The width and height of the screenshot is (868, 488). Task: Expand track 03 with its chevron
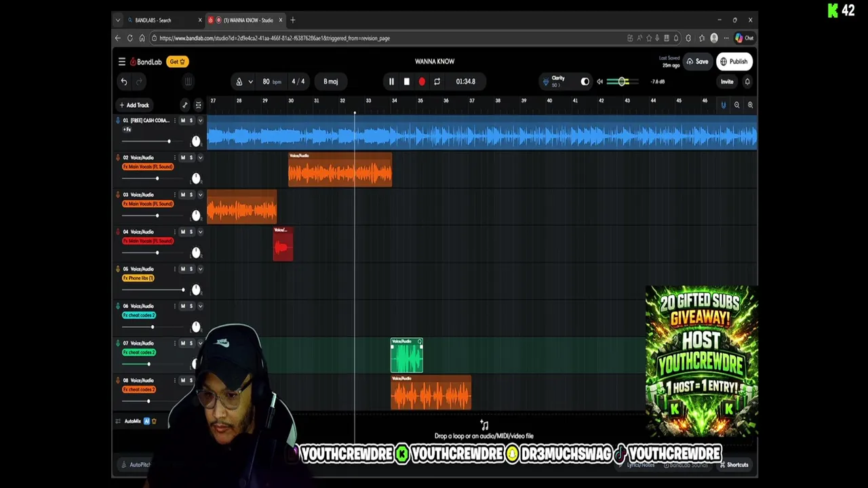click(x=200, y=195)
